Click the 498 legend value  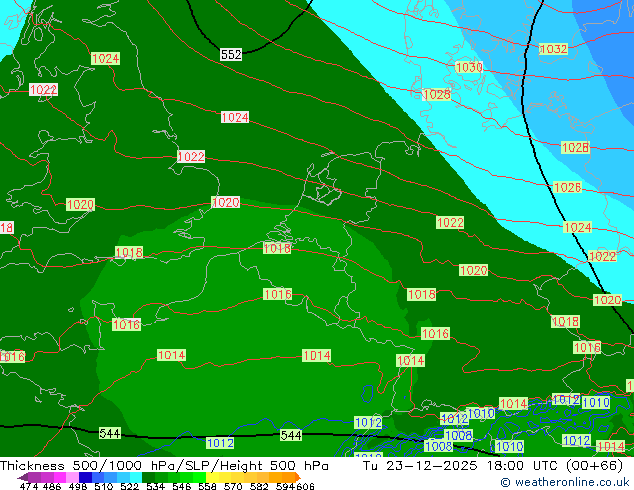pos(78,486)
